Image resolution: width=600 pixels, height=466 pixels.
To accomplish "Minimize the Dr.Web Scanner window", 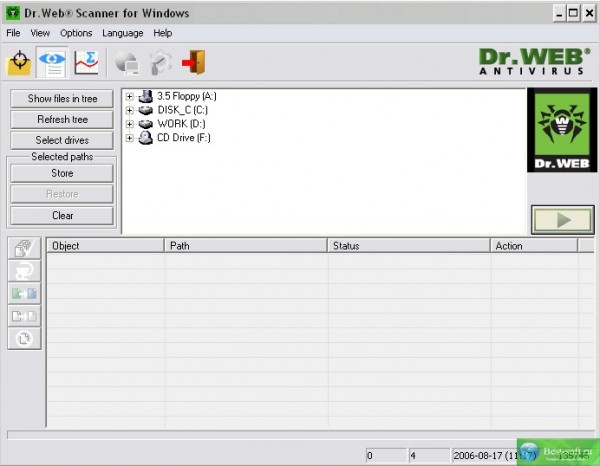I will click(x=559, y=14).
